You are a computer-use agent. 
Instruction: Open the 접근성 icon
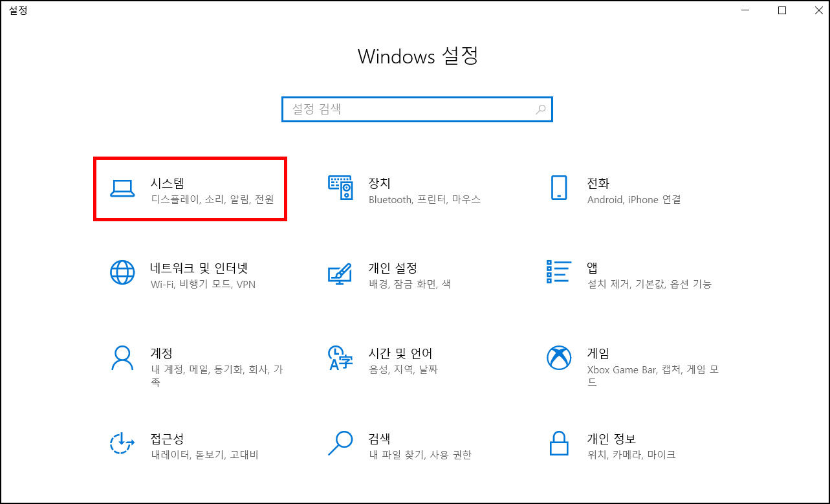[x=122, y=443]
